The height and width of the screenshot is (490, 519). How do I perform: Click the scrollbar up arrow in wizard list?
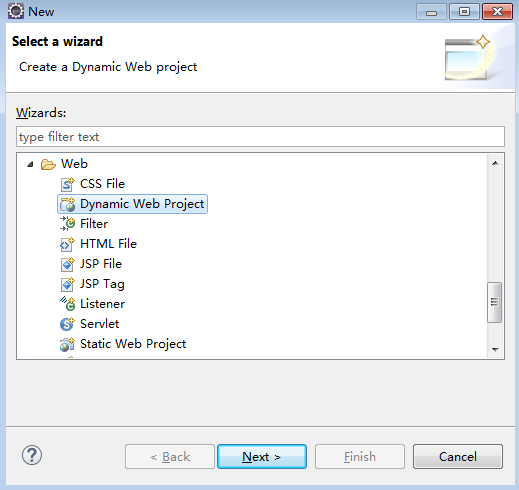[x=495, y=163]
